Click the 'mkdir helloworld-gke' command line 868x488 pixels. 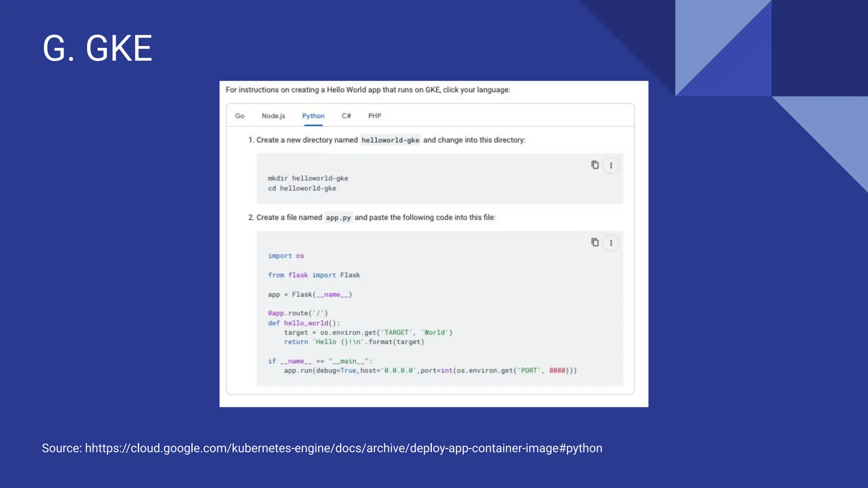click(x=308, y=178)
